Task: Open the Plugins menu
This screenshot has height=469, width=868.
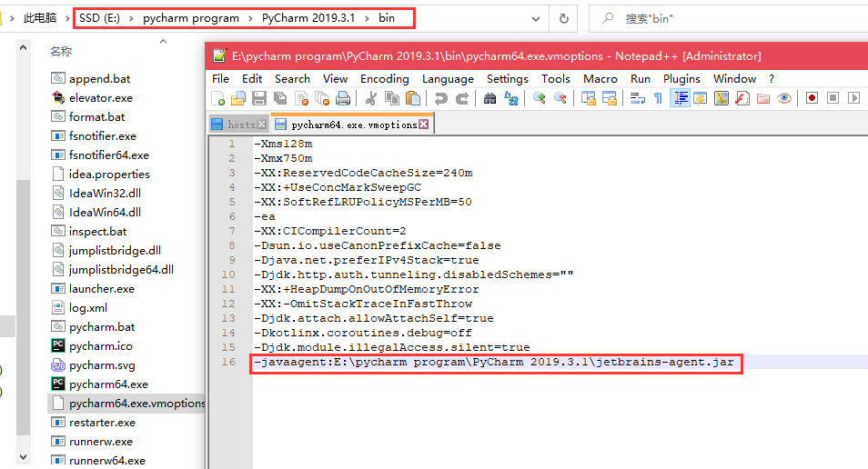Action: pyautogui.click(x=682, y=78)
